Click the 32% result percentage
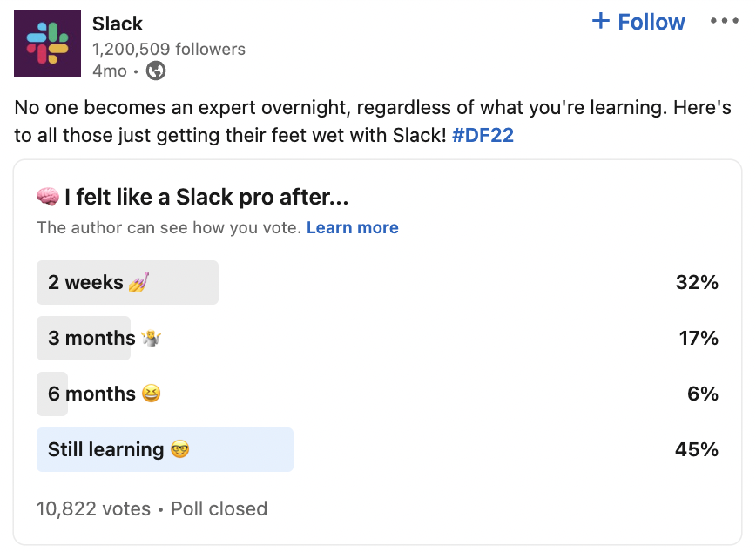The image size is (756, 552). pos(697,282)
